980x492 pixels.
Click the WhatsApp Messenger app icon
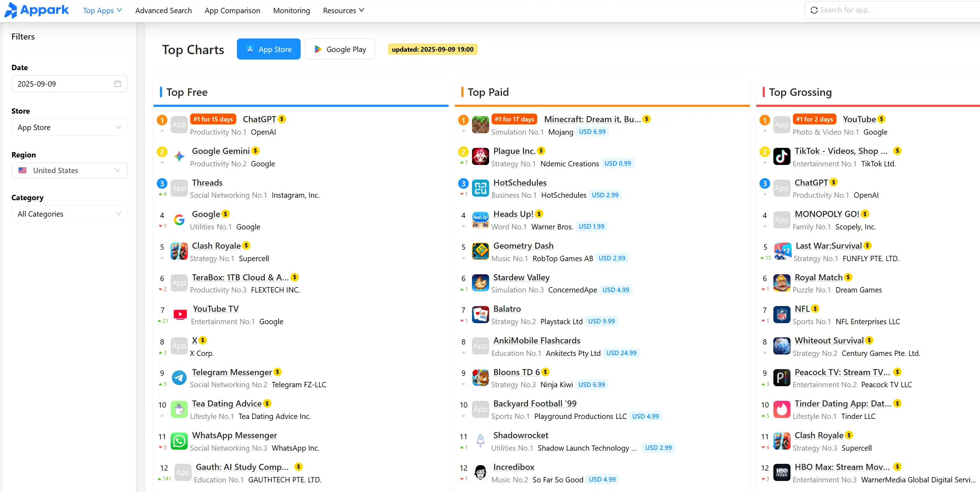click(x=179, y=441)
